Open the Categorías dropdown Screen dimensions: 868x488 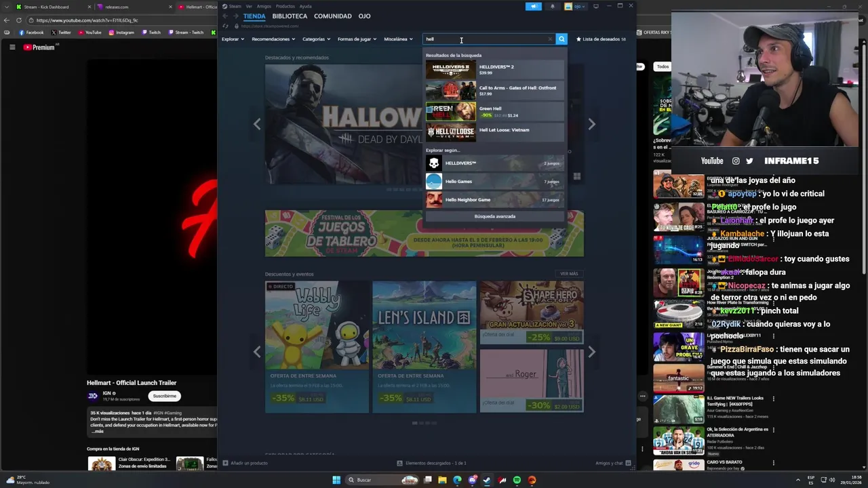click(x=316, y=39)
